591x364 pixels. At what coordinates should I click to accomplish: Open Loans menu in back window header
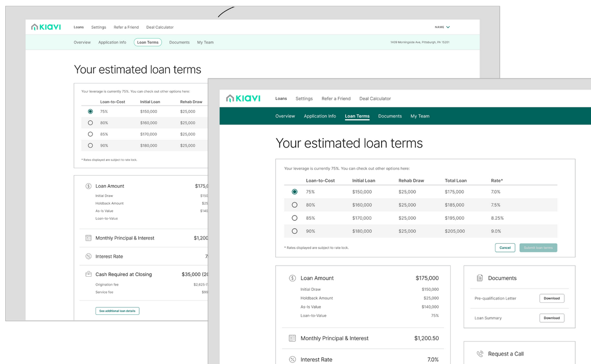coord(79,27)
